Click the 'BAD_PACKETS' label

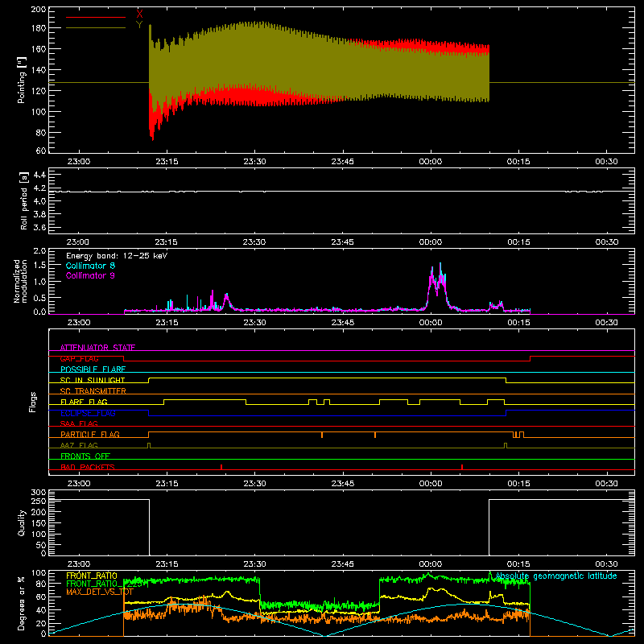click(88, 467)
